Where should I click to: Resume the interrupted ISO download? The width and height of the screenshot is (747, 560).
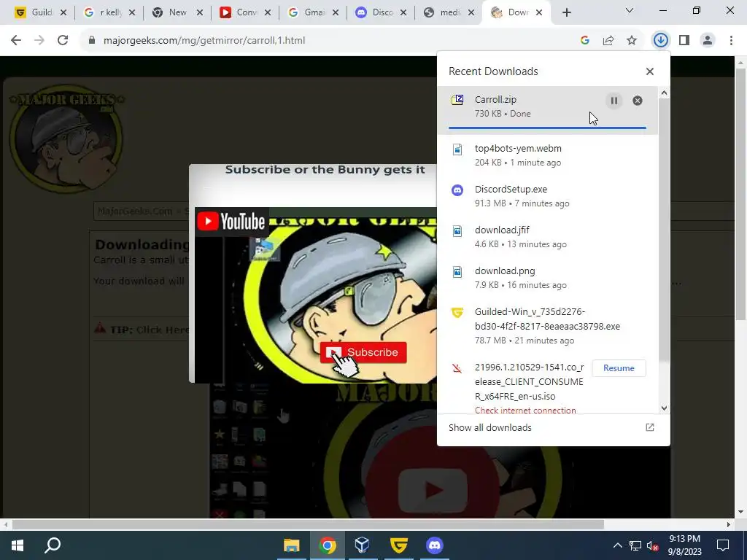(619, 368)
